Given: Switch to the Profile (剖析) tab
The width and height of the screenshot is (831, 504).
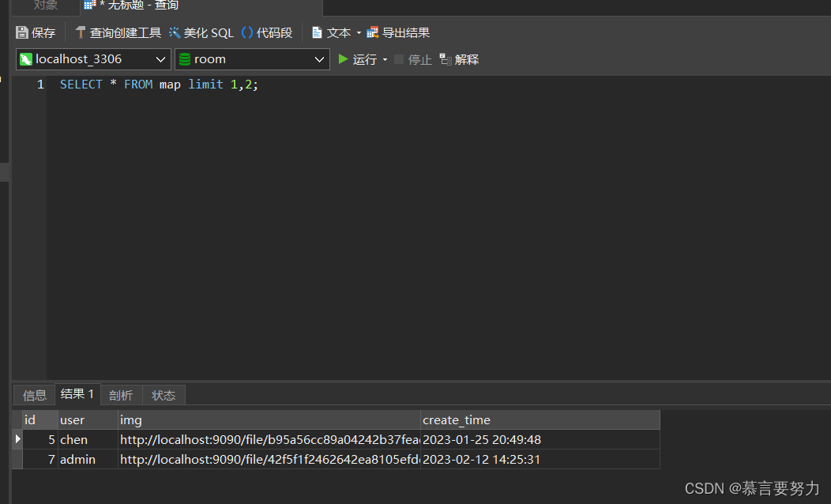Looking at the screenshot, I should point(121,395).
